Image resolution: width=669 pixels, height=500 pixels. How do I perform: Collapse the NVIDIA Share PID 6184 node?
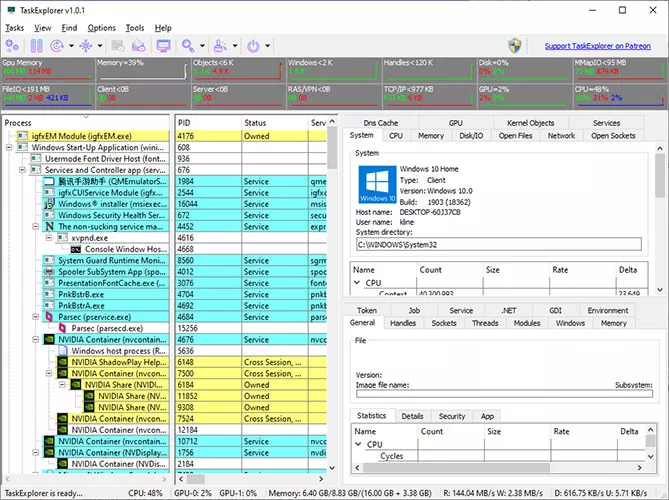click(x=62, y=385)
